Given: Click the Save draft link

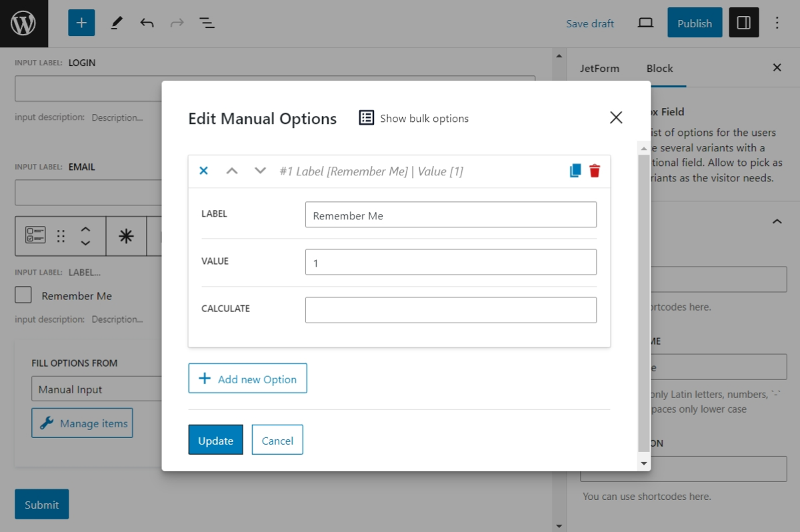Looking at the screenshot, I should 589,23.
